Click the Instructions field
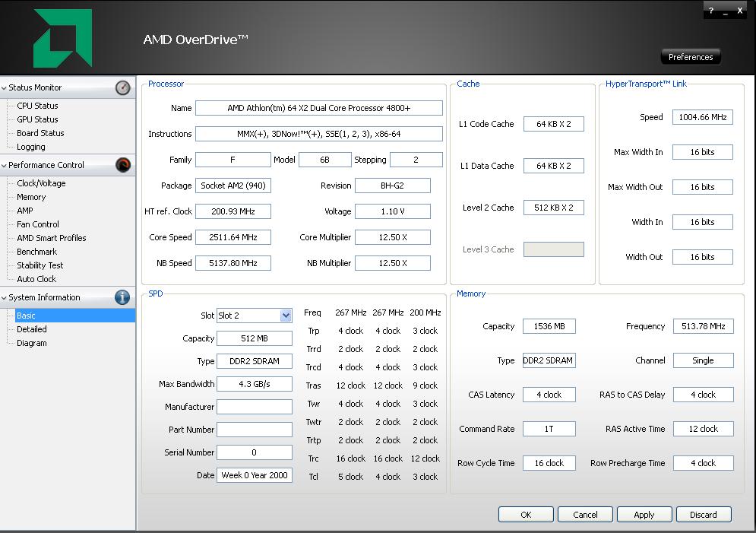This screenshot has height=533, width=756. (x=318, y=134)
